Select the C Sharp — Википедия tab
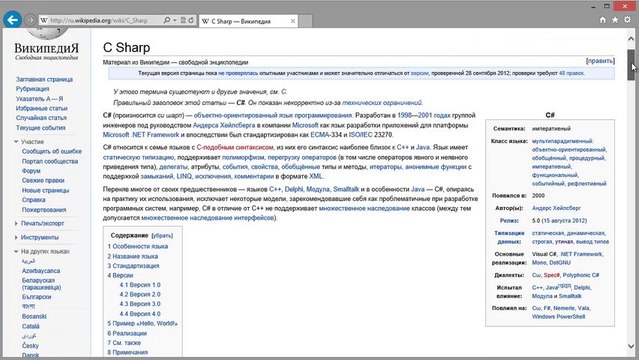Screen dimensions: 639x360 (x=248, y=21)
